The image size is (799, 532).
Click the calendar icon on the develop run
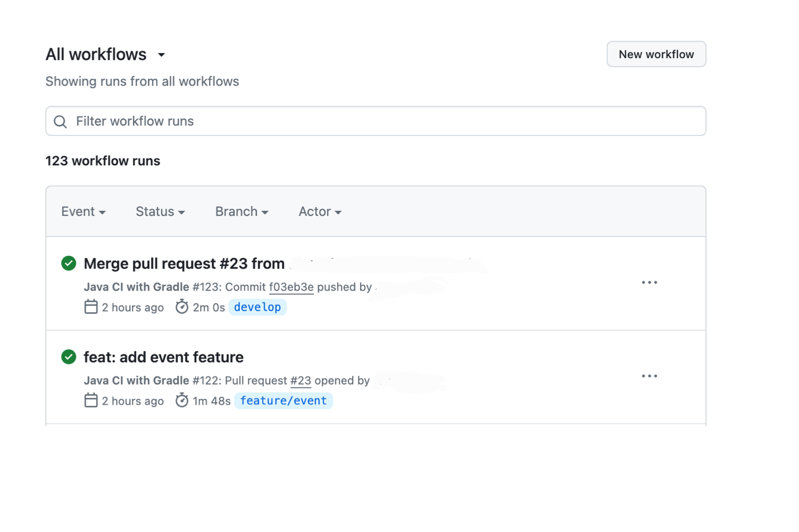(91, 307)
